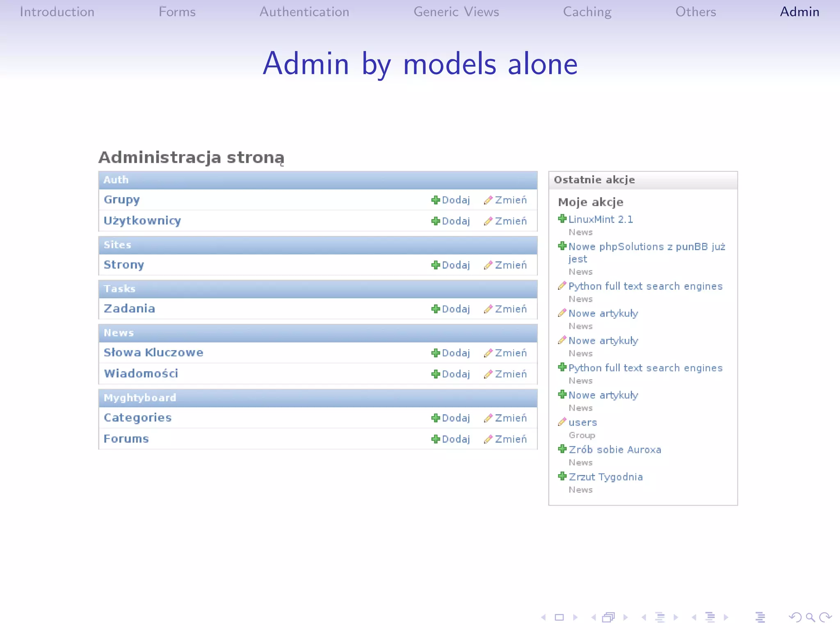Viewport: 840px width, 630px height.
Task: Click the go-back curved arrow icon
Action: point(795,617)
